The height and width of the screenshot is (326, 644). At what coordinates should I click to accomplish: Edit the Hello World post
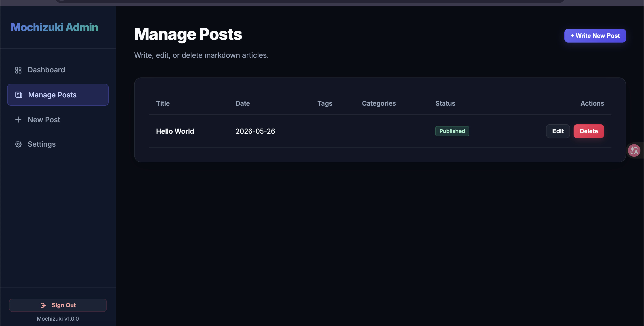coord(558,131)
